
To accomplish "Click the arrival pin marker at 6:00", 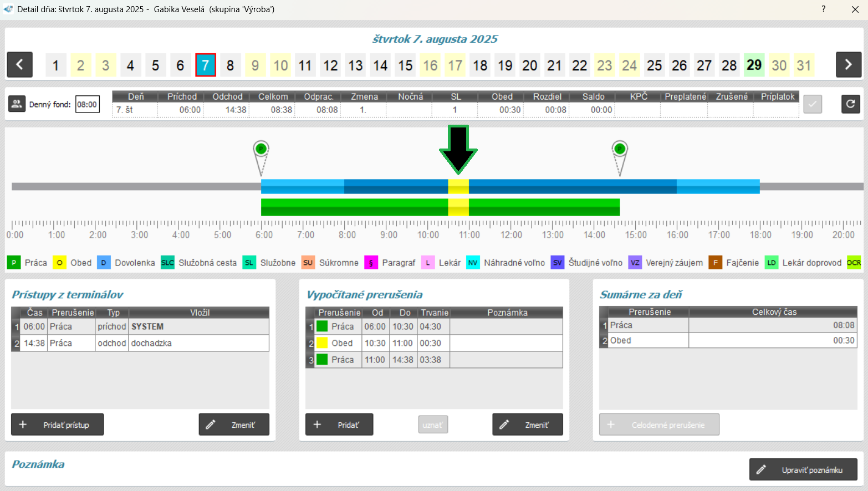I will [261, 149].
